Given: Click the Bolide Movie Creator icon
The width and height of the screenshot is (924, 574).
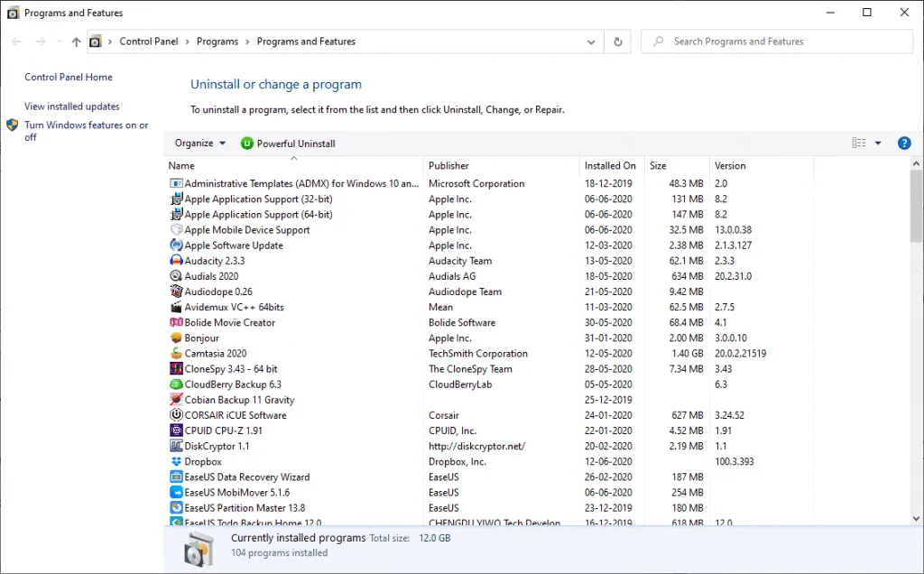Looking at the screenshot, I should pos(176,322).
